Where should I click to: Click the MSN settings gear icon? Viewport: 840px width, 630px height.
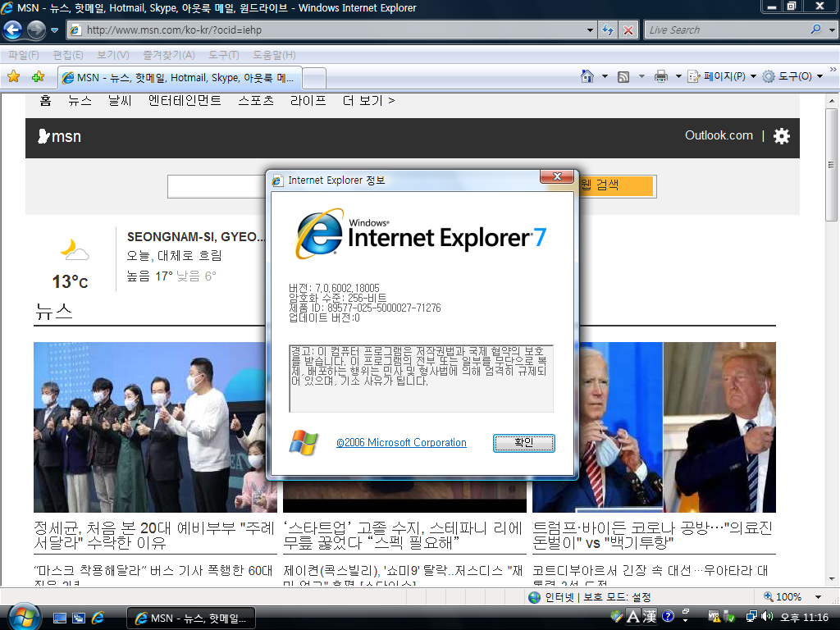click(x=781, y=136)
